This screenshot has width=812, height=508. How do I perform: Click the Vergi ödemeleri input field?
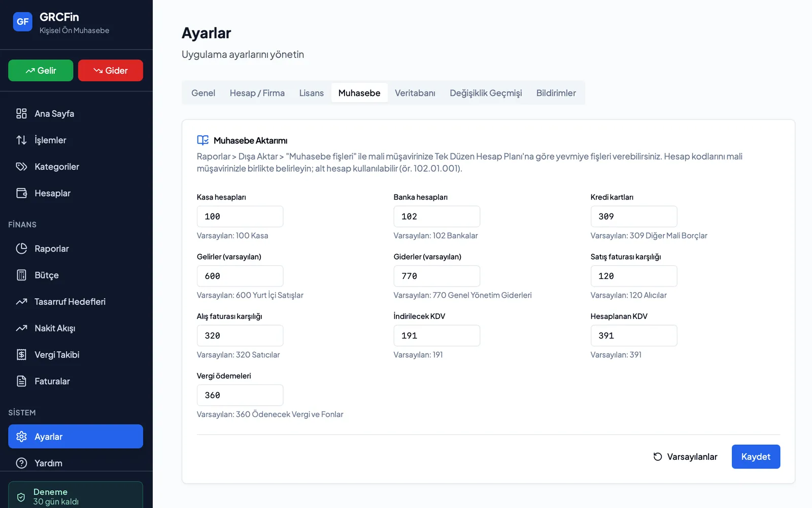click(x=240, y=395)
